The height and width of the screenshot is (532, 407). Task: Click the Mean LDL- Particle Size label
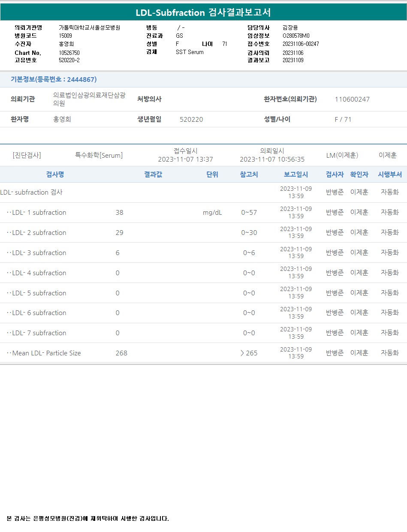46,353
